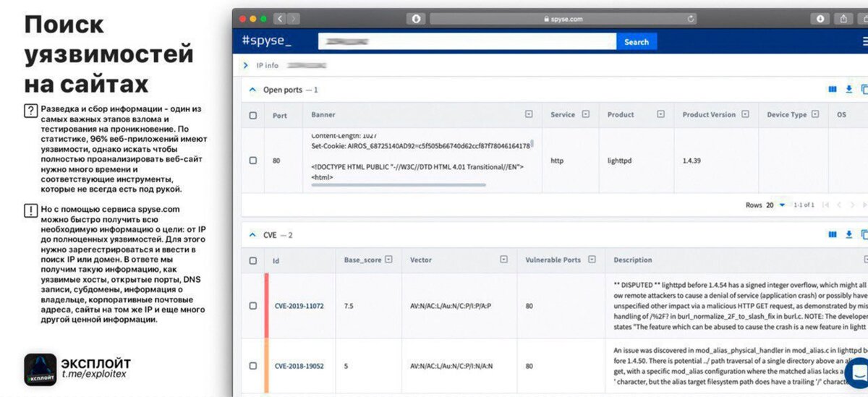The image size is (868, 397).
Task: Open the Product column filter dropdown
Action: (x=660, y=114)
